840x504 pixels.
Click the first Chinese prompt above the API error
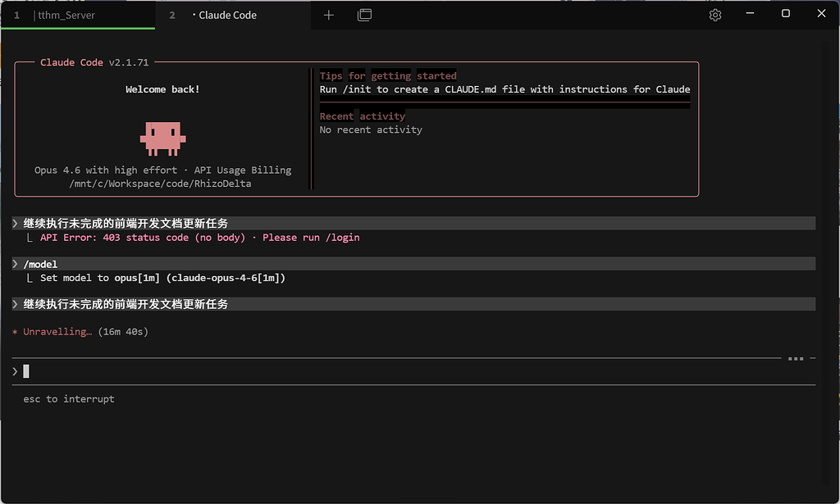[x=413, y=223]
